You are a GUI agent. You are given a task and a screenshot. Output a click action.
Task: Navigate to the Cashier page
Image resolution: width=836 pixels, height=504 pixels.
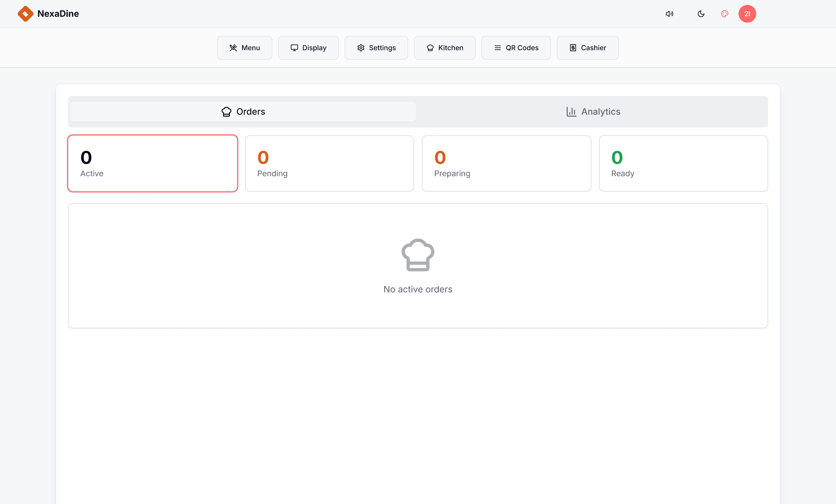click(x=588, y=48)
